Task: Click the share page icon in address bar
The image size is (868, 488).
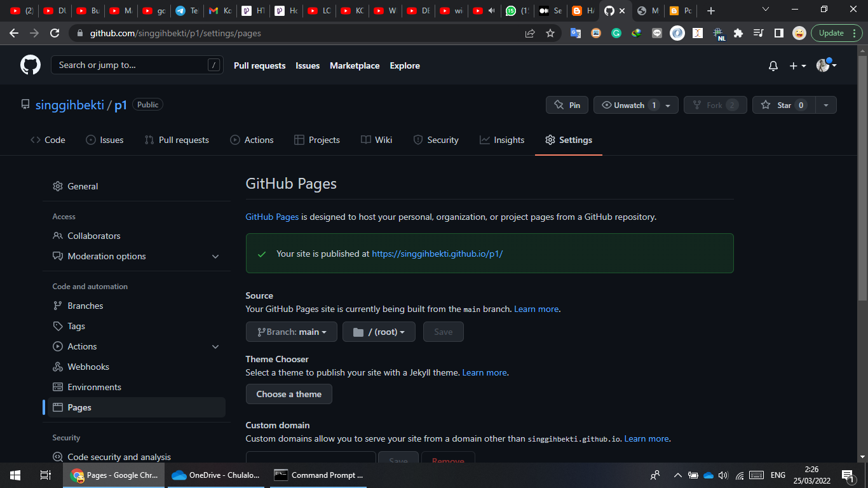Action: coord(530,33)
